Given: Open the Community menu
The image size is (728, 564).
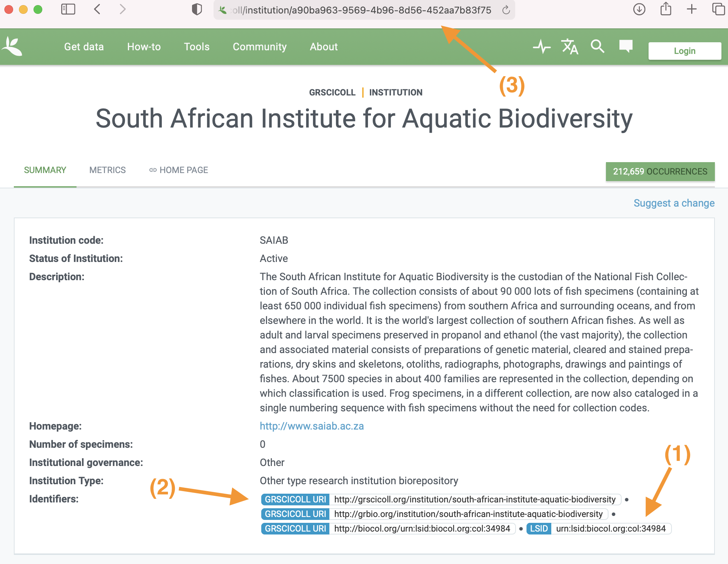Looking at the screenshot, I should pyautogui.click(x=259, y=47).
